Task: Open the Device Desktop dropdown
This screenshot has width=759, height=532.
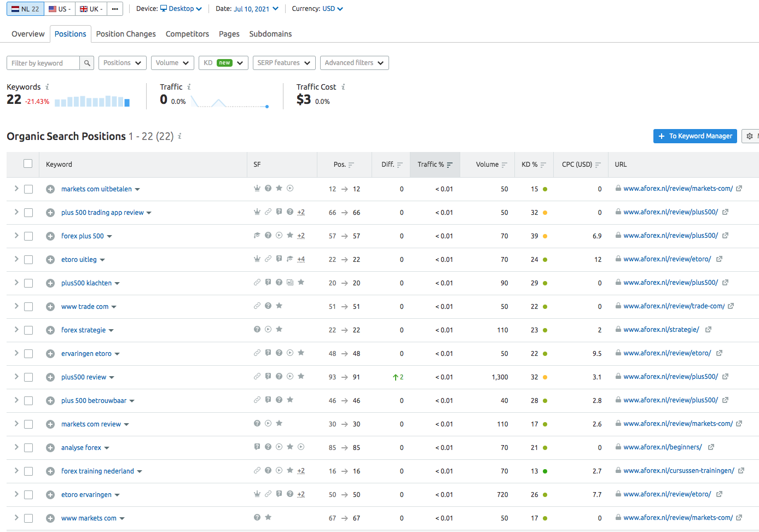Action: pos(181,9)
